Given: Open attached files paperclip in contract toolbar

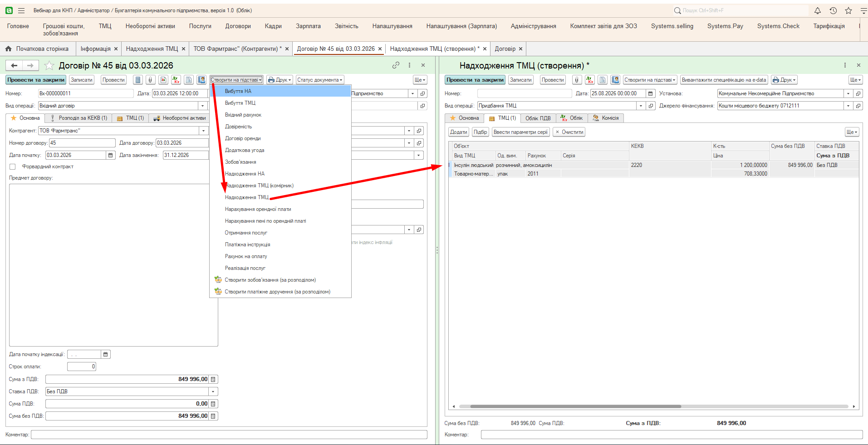Looking at the screenshot, I should (151, 80).
